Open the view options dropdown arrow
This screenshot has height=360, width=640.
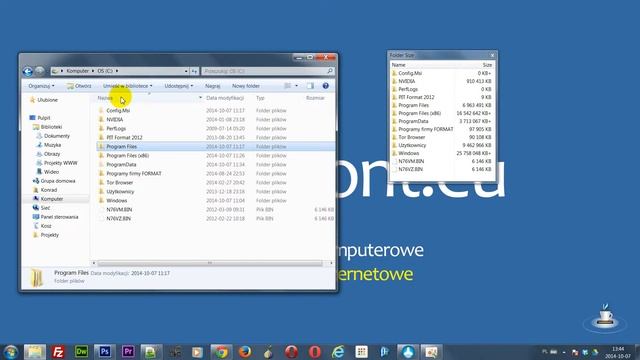click(x=296, y=86)
